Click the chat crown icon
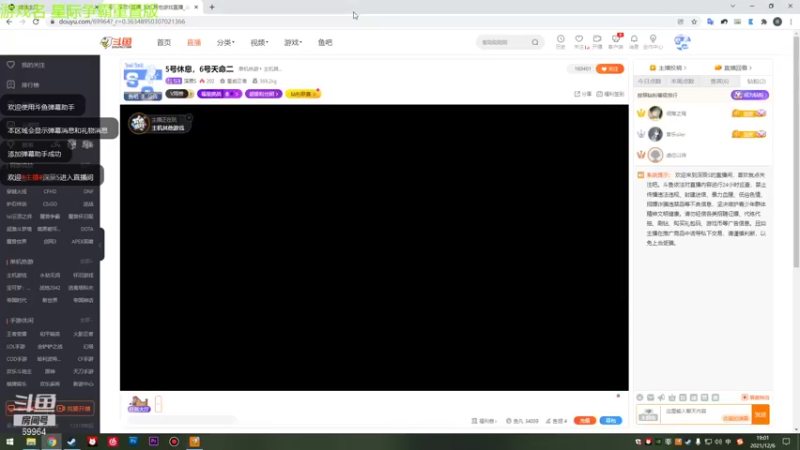Image resolution: width=800 pixels, height=450 pixels. click(672, 397)
